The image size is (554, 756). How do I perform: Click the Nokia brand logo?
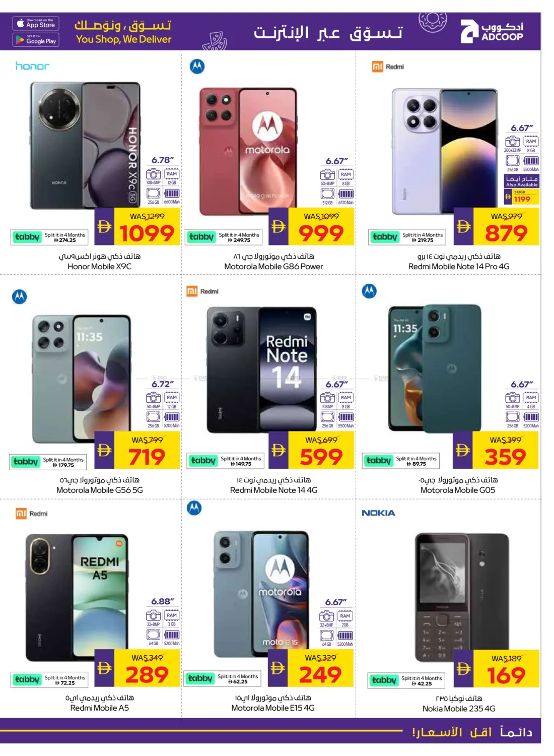click(x=378, y=513)
